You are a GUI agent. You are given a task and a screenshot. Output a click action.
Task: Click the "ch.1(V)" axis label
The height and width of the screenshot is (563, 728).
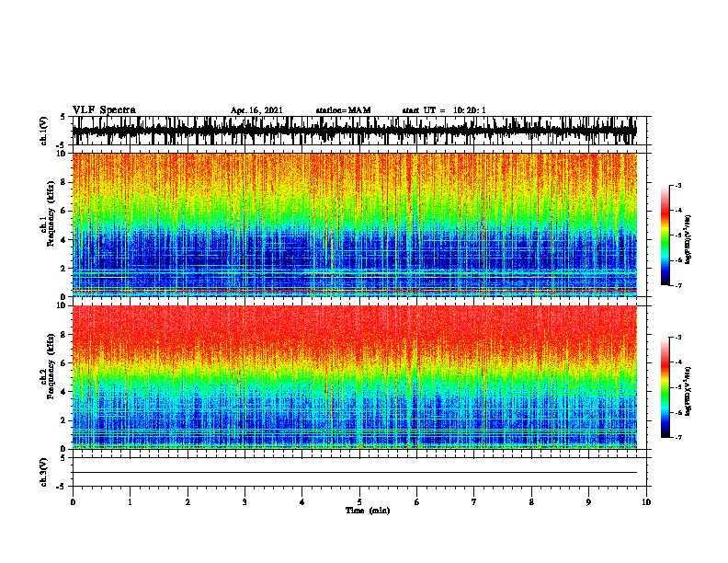(x=44, y=131)
